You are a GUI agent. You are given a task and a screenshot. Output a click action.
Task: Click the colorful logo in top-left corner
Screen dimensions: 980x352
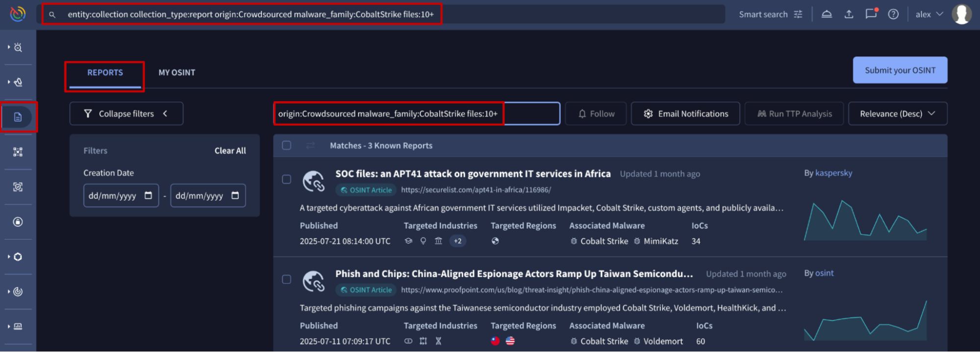coord(18,14)
